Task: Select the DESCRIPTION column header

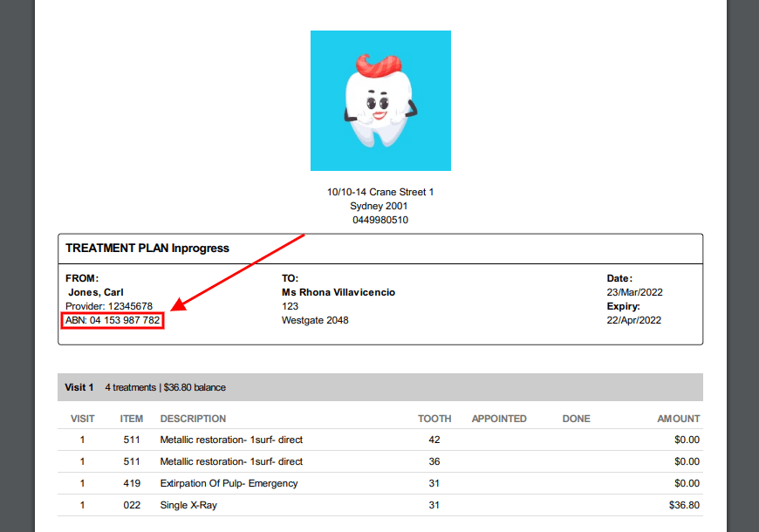Action: [193, 419]
